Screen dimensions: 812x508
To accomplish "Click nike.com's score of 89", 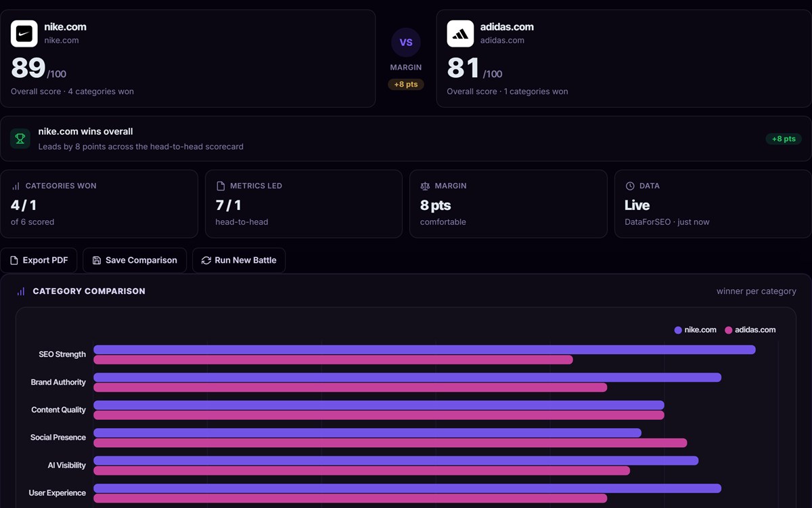I will coord(28,68).
